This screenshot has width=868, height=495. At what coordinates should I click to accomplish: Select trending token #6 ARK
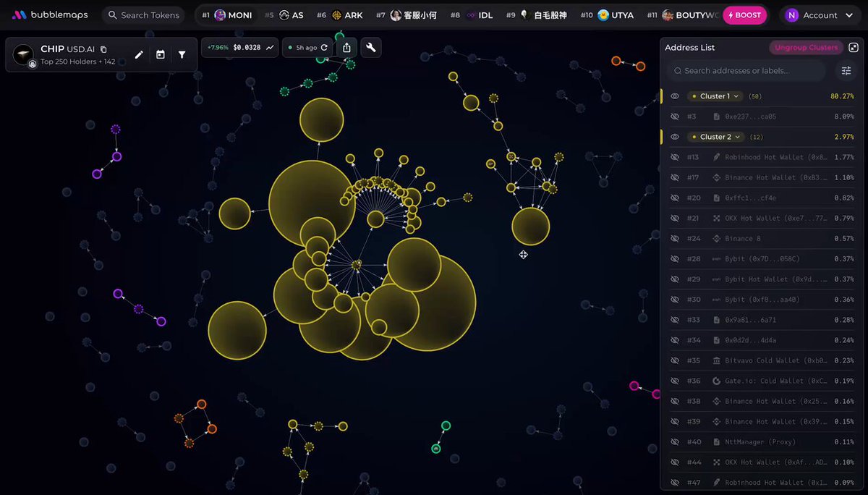pos(340,15)
